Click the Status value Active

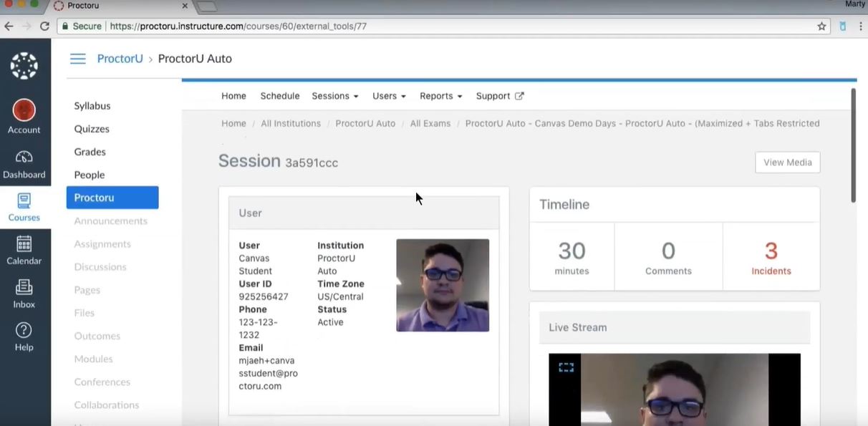click(x=330, y=322)
